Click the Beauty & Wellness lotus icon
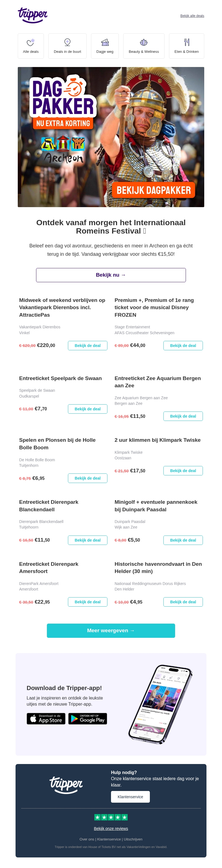 (x=144, y=43)
